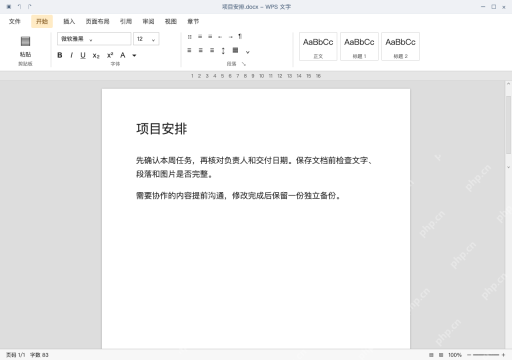This screenshot has width=512, height=360.
Task: Switch to the 审阅 tab
Action: [148, 21]
